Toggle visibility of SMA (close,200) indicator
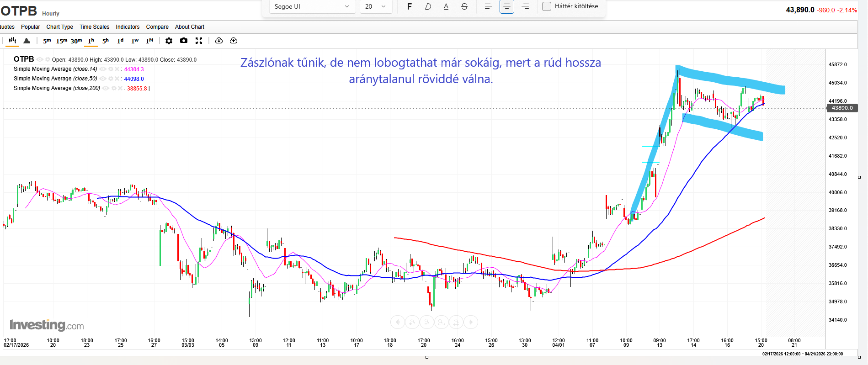Screen dimensions: 868x365 pyautogui.click(x=106, y=89)
